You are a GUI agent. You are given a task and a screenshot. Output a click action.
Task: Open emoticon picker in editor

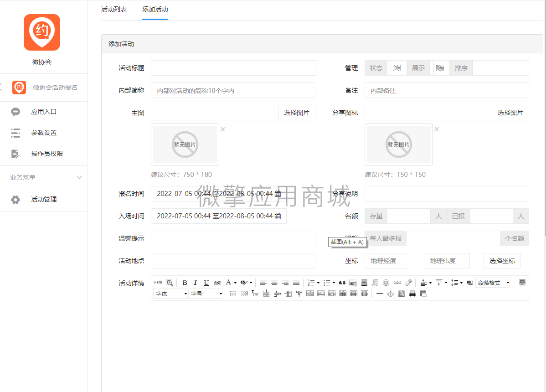point(386,283)
